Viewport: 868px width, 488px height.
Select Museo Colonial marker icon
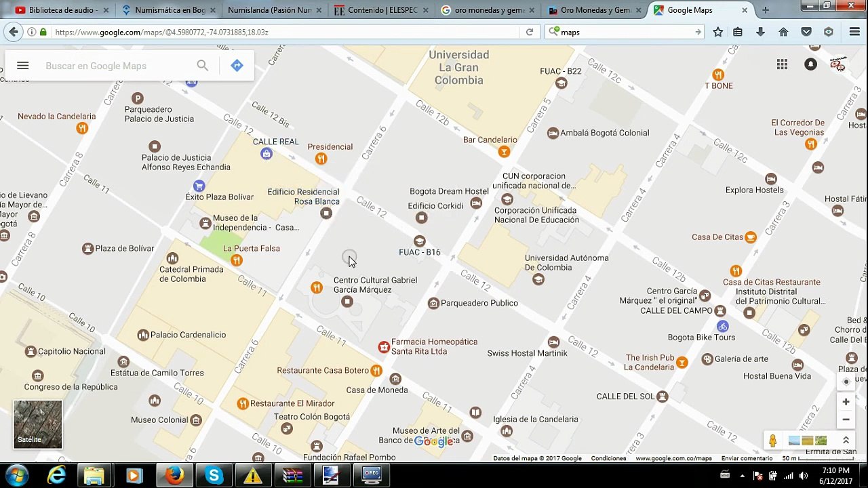[x=196, y=420]
